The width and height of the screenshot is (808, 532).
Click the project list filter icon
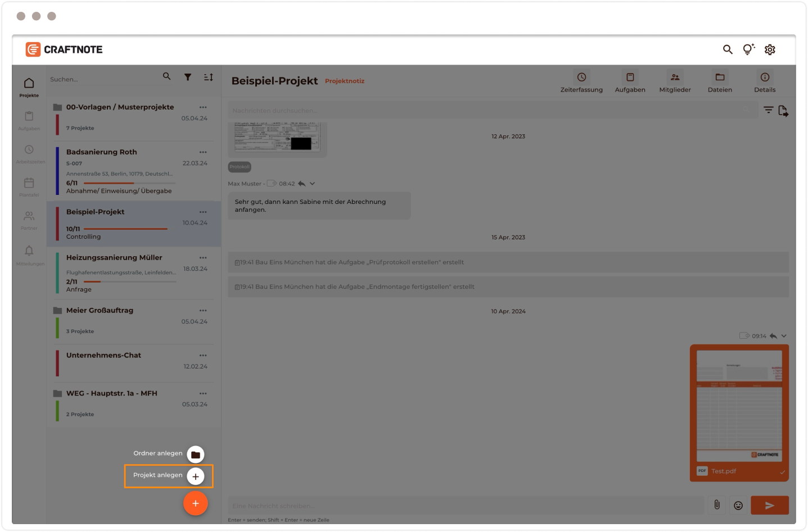coord(188,77)
